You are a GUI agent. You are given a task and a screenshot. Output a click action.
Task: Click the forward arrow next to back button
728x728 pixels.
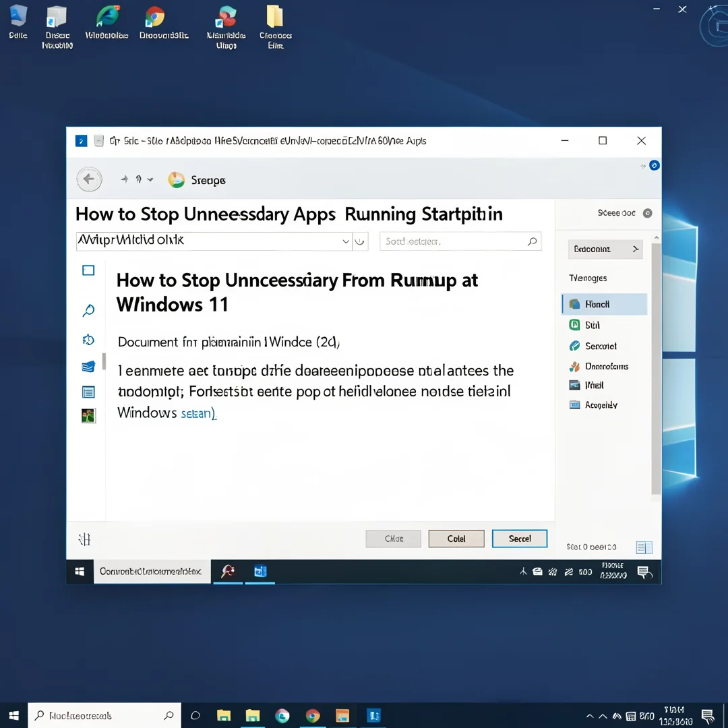(125, 179)
